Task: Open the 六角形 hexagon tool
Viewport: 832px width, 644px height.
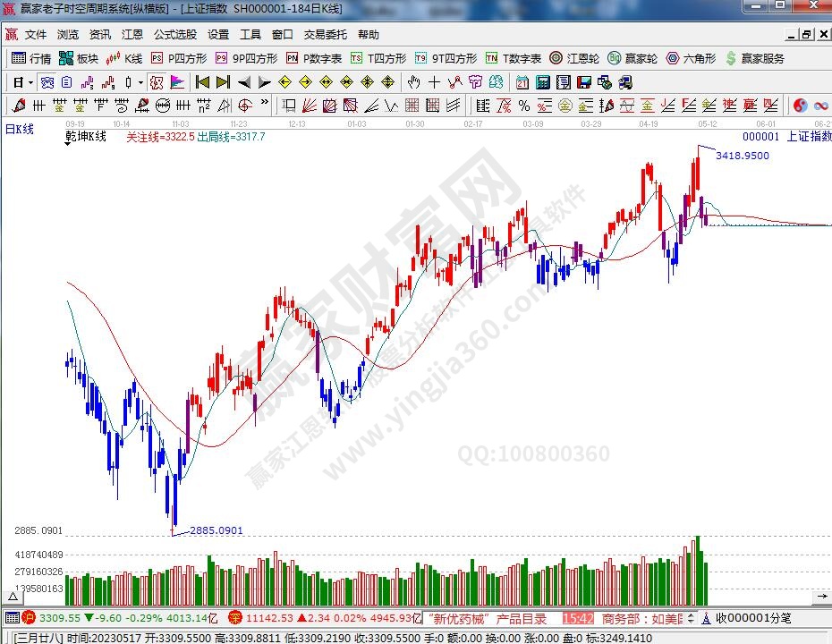Action: [691, 58]
